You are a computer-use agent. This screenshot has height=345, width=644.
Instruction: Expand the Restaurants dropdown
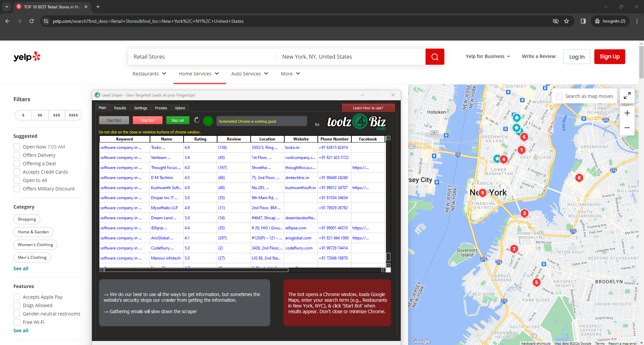click(x=149, y=74)
